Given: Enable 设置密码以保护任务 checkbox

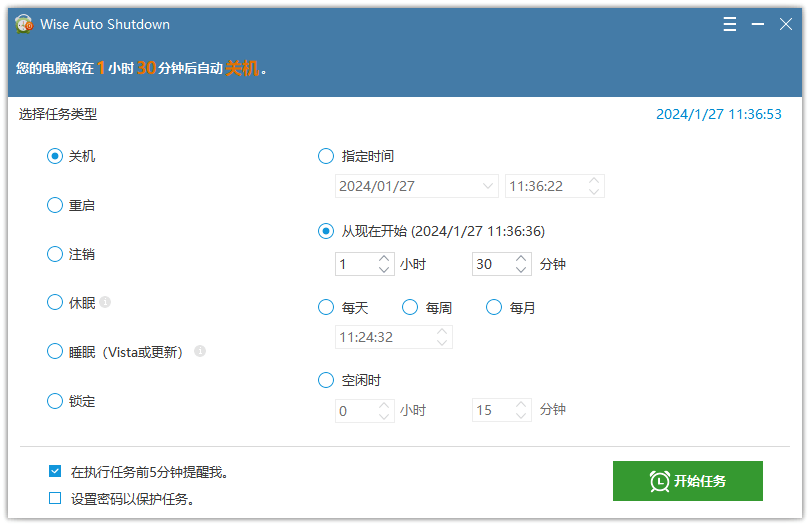Looking at the screenshot, I should (55, 498).
